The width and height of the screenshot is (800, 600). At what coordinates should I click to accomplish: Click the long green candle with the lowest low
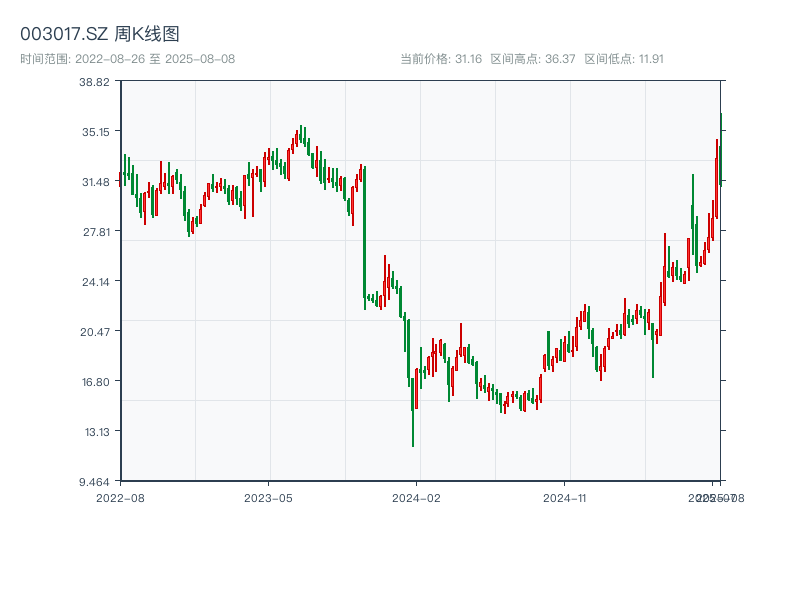(x=412, y=410)
